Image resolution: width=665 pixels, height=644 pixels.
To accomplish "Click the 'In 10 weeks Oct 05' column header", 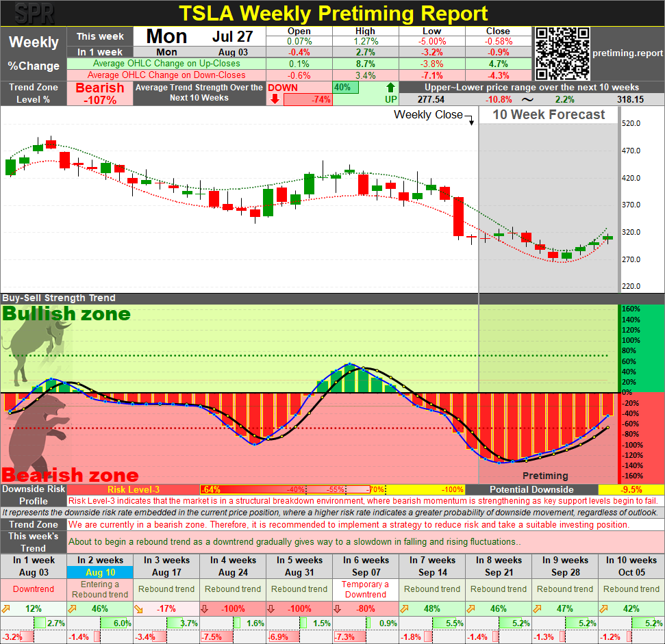I will (631, 566).
